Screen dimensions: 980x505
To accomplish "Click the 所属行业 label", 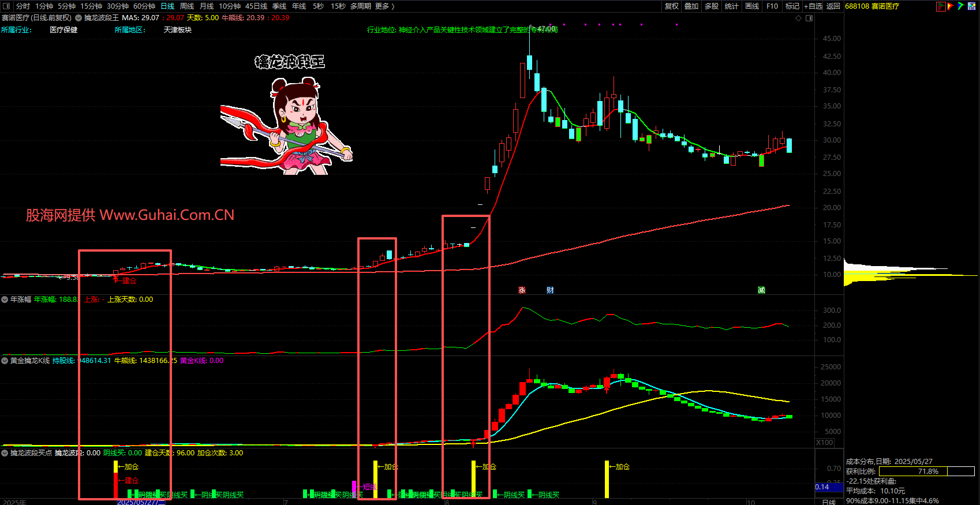I will 16,30.
